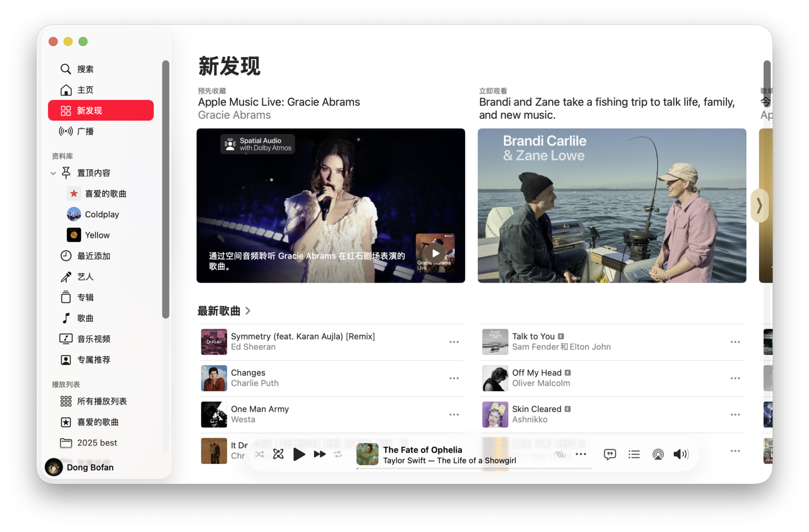Open the search item in the sidebar

click(85, 69)
